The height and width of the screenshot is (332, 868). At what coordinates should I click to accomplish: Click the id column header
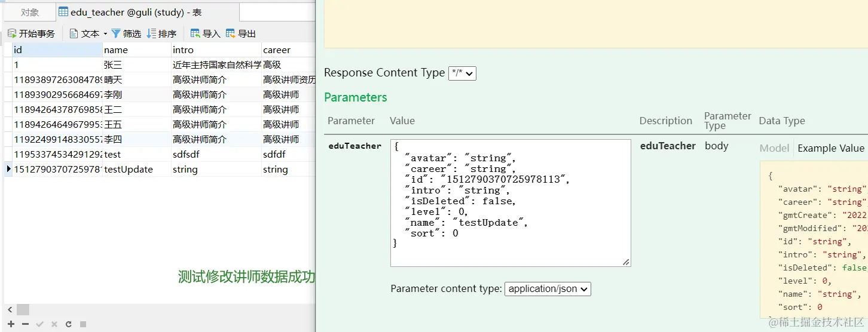(57, 50)
